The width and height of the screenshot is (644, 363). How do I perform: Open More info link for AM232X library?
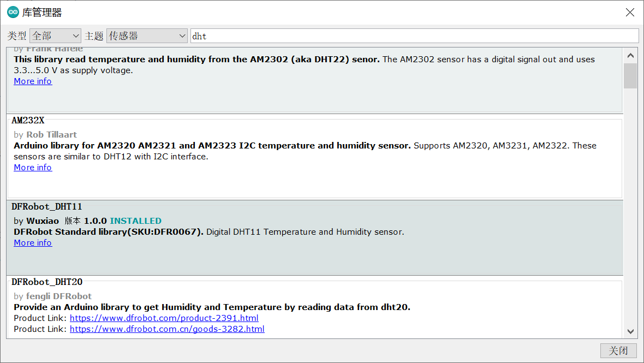pos(33,168)
